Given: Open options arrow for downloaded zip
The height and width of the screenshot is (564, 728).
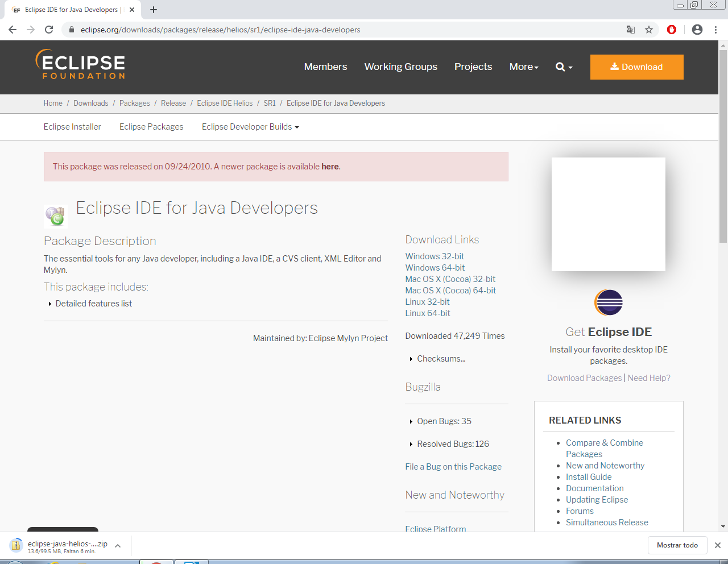Looking at the screenshot, I should point(118,546).
